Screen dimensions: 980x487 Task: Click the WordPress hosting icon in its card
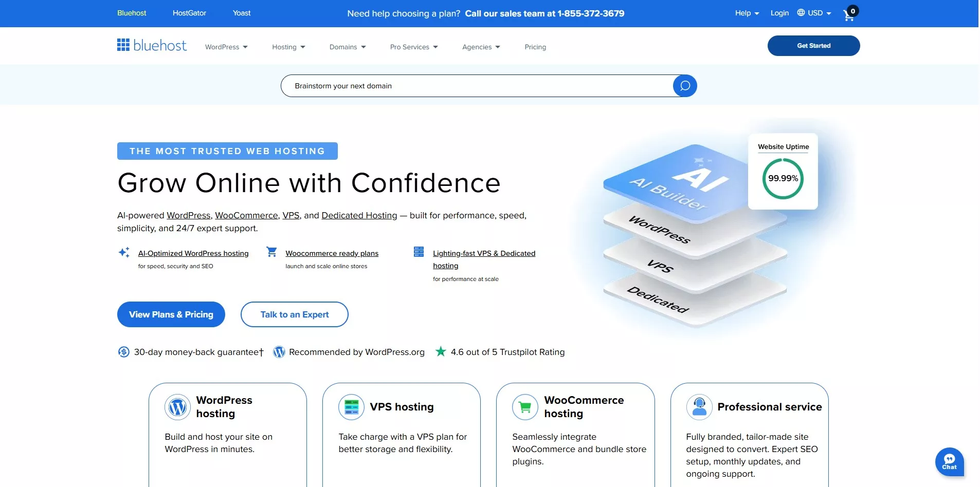click(x=177, y=406)
